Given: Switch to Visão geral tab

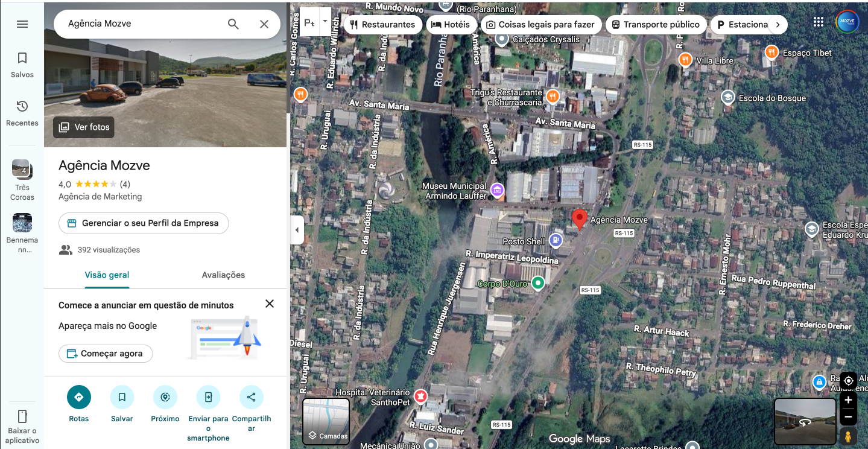Looking at the screenshot, I should pos(107,275).
